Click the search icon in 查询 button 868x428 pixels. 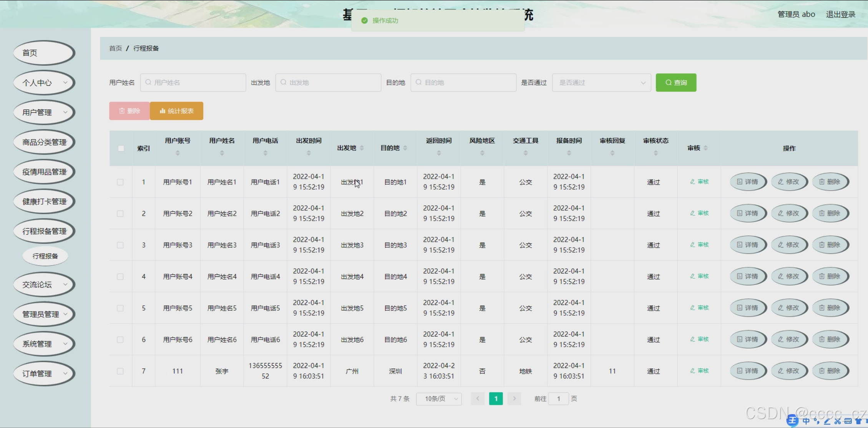click(x=668, y=83)
